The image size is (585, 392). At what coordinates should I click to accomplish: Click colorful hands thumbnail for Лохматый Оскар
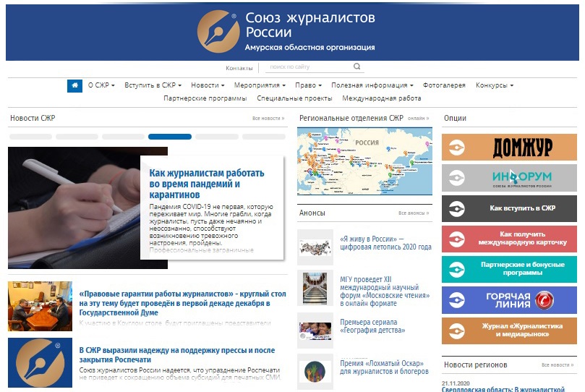coord(315,372)
